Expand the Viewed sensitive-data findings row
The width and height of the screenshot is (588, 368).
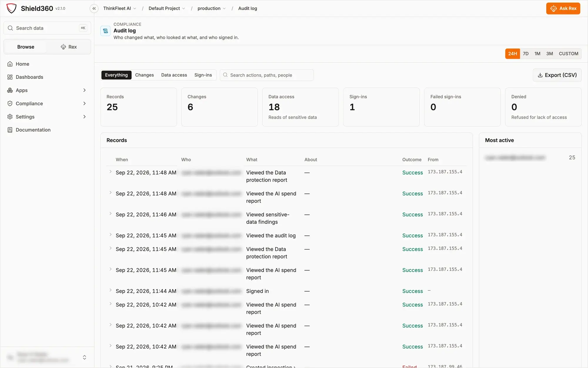pyautogui.click(x=111, y=214)
